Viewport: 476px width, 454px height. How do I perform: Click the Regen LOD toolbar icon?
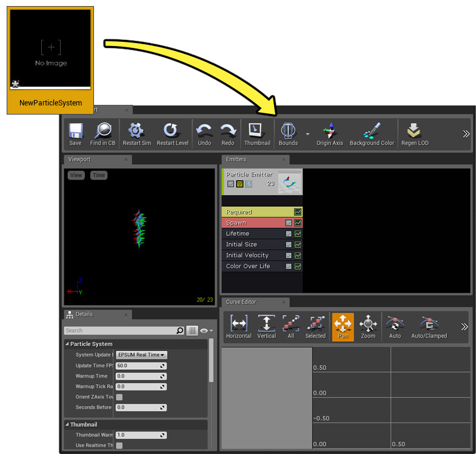pyautogui.click(x=415, y=134)
